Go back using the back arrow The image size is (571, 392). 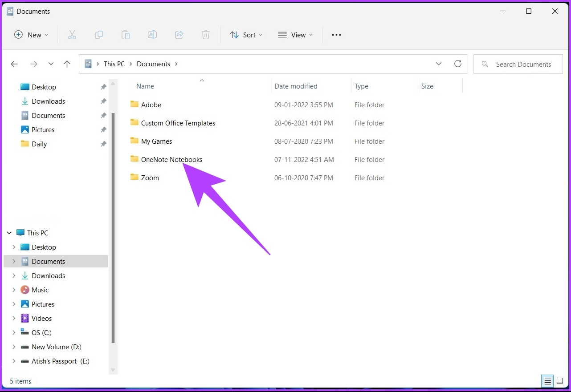point(14,64)
